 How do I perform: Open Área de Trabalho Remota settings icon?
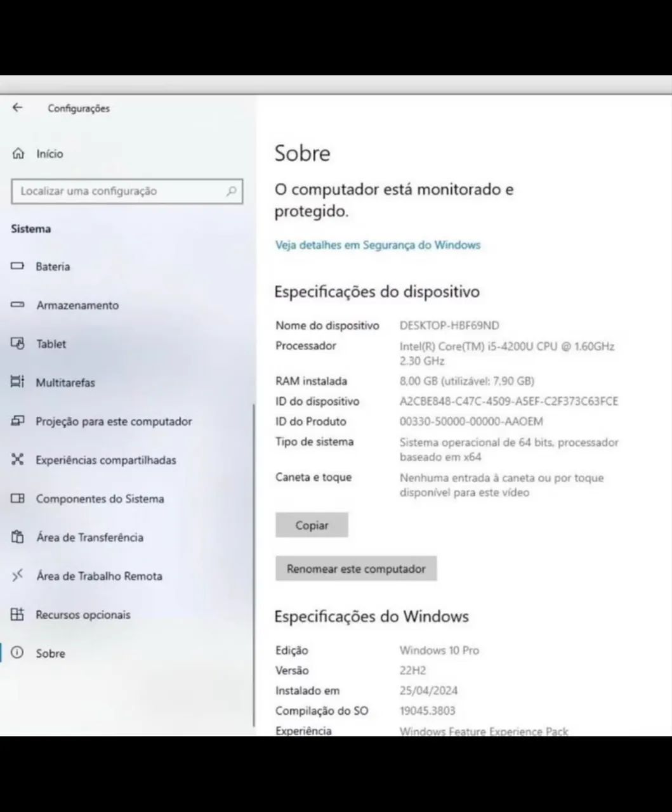pyautogui.click(x=17, y=576)
